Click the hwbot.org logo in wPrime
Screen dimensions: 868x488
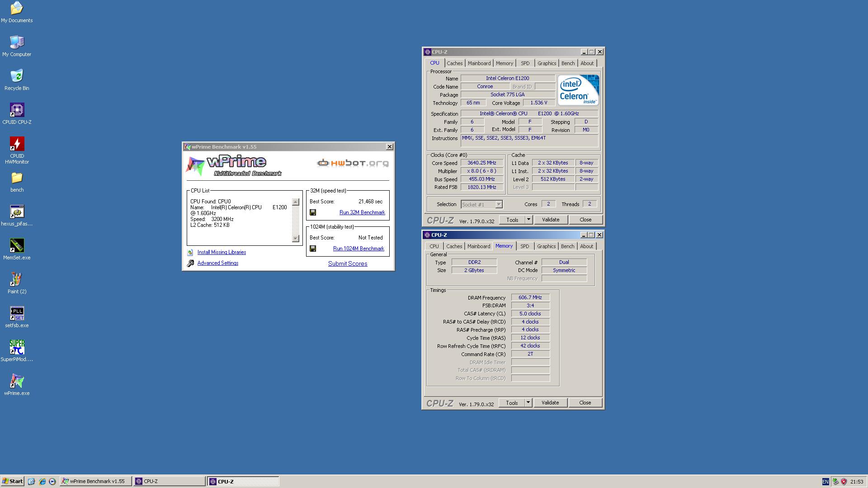pos(353,163)
